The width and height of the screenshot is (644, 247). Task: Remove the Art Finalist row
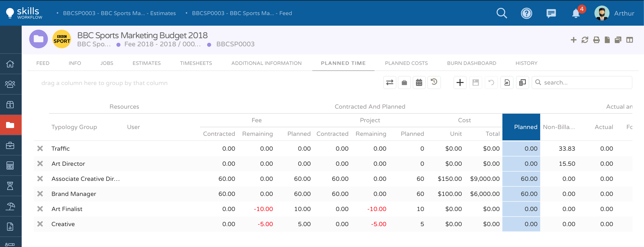pos(40,209)
